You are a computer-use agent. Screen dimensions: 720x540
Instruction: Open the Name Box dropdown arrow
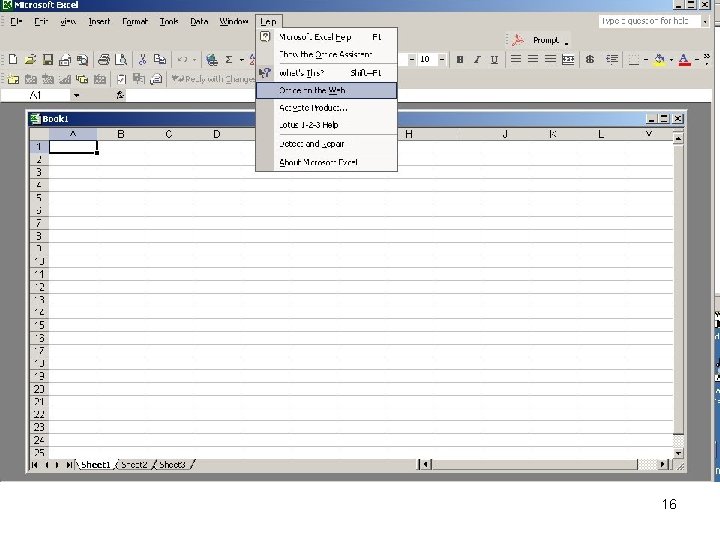click(x=76, y=95)
